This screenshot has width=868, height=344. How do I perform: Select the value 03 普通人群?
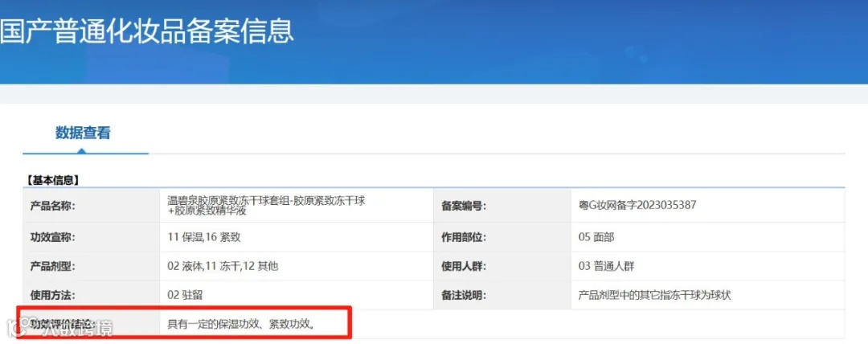tap(606, 266)
